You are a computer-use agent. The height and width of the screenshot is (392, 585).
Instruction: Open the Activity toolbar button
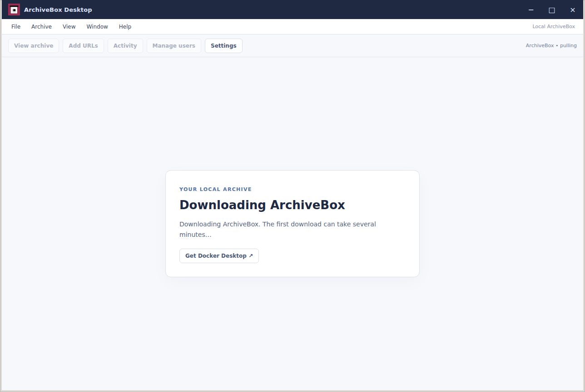[x=125, y=46]
